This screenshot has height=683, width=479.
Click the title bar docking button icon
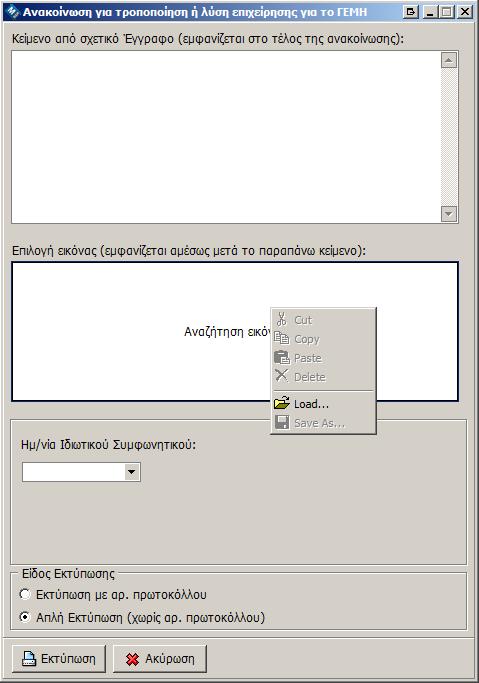(x=411, y=12)
